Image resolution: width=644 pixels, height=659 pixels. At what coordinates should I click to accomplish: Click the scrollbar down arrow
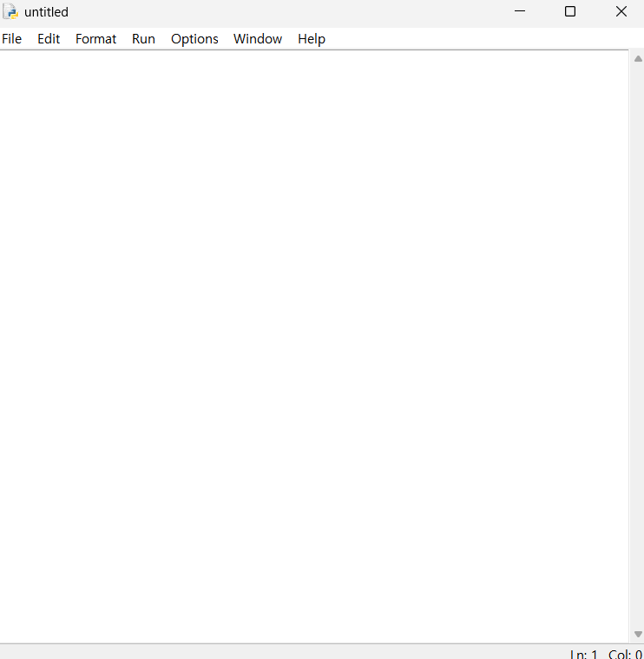click(638, 634)
